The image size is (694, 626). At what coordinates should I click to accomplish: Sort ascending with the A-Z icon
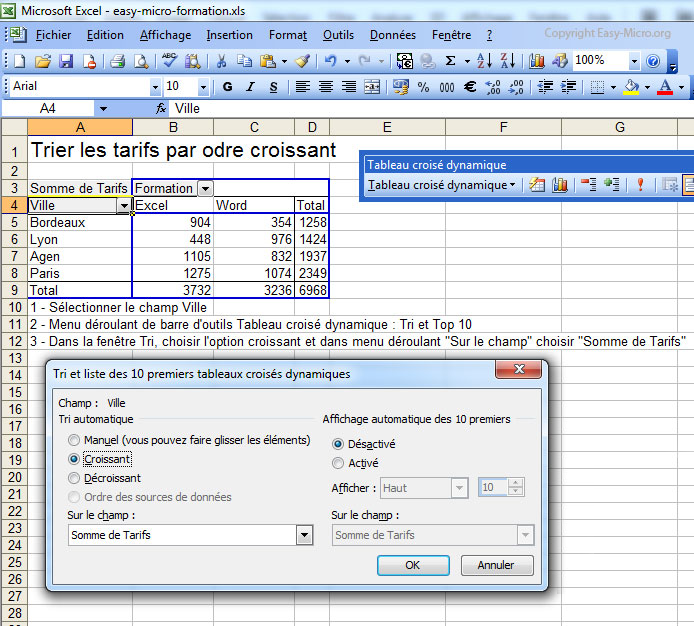tap(484, 61)
